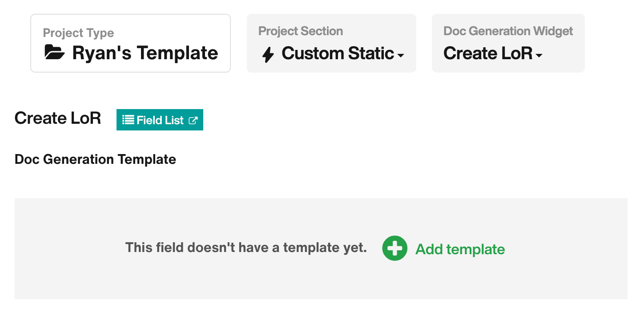This screenshot has width=644, height=317.
Task: Click the Add template link
Action: coord(460,249)
